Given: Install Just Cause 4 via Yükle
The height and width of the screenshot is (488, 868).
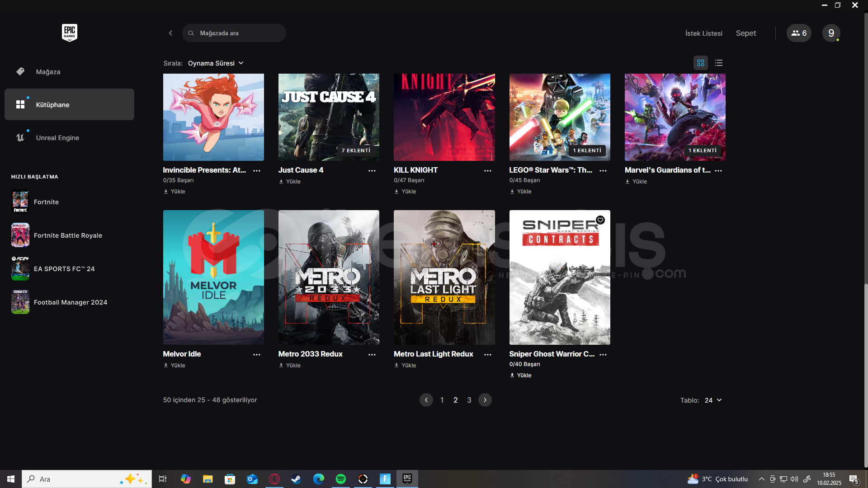Looking at the screenshot, I should 289,182.
